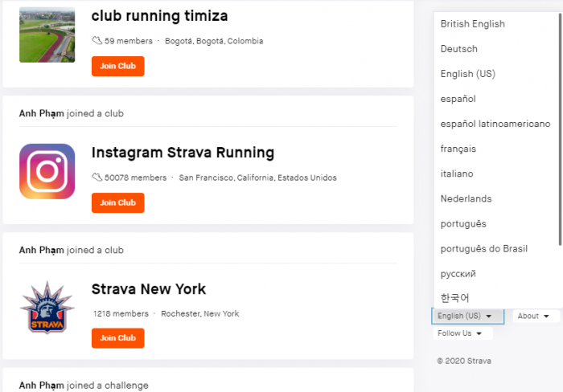Open the Instagram Strava Running club logo

coord(47,171)
